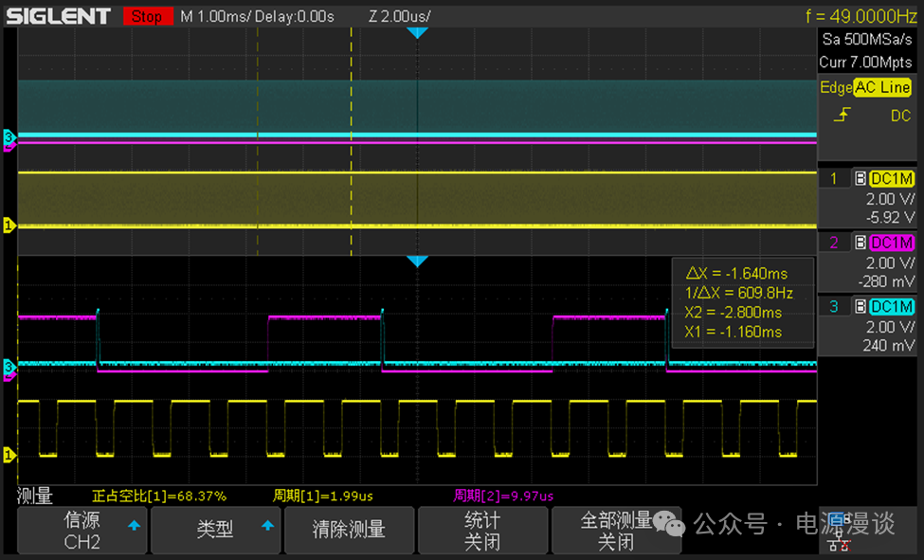This screenshot has height=560, width=924.
Task: Click the yellow DC1M badge for channel 1
Action: [x=891, y=178]
